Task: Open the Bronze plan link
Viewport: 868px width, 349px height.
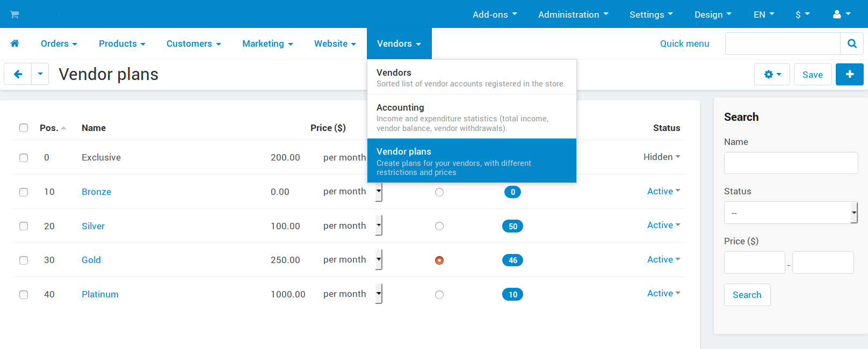Action: coord(96,192)
